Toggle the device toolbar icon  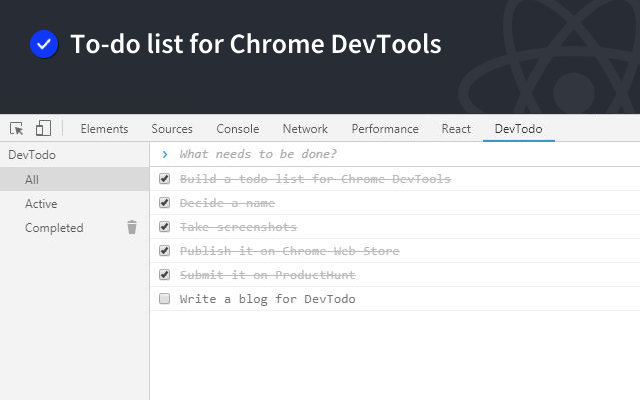click(x=43, y=129)
